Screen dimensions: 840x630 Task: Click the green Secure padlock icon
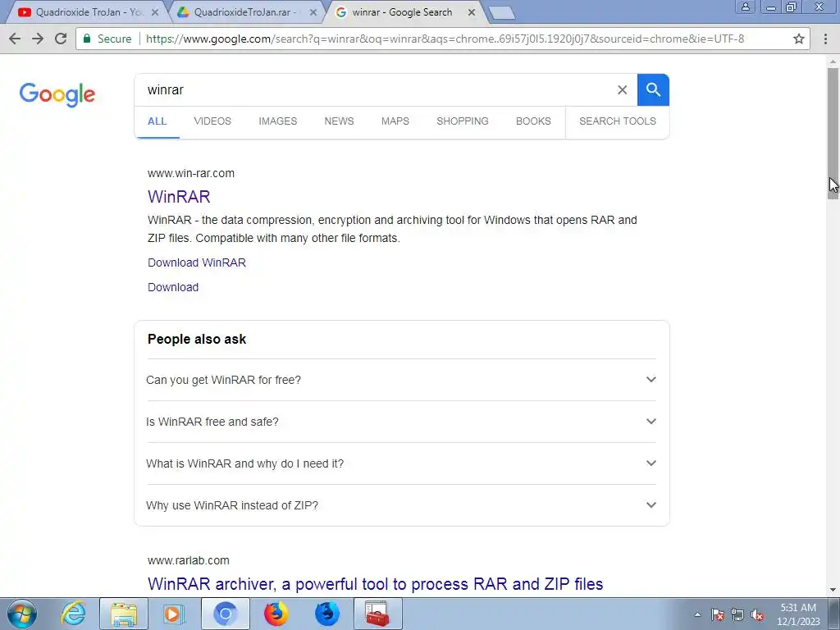coord(87,39)
